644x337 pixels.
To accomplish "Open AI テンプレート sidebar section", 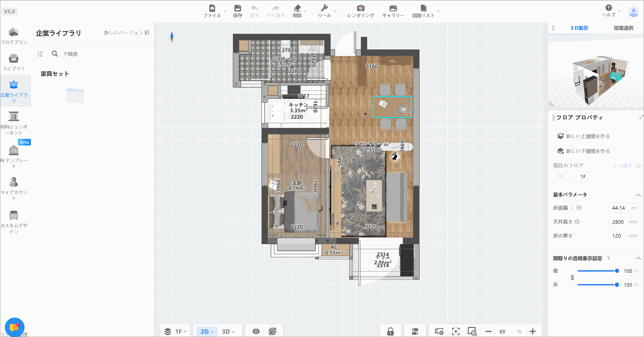I will [x=14, y=157].
